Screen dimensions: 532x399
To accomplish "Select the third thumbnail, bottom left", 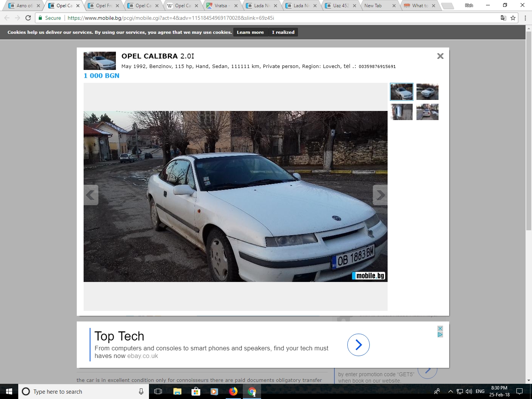I will (402, 112).
